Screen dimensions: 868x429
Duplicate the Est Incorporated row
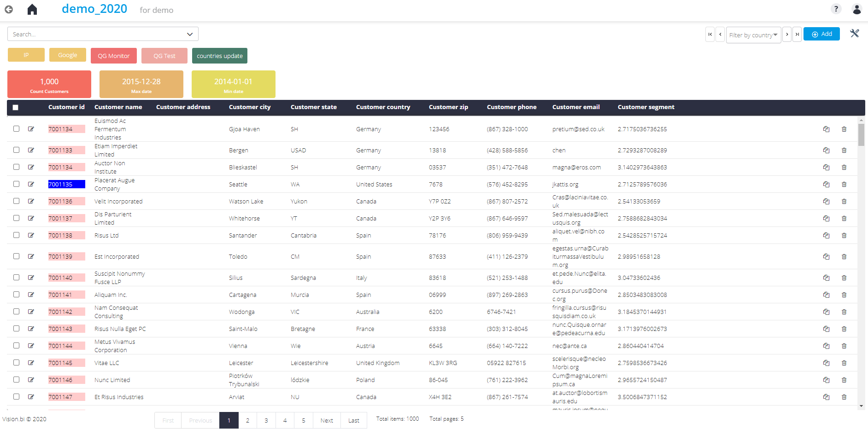(826, 256)
